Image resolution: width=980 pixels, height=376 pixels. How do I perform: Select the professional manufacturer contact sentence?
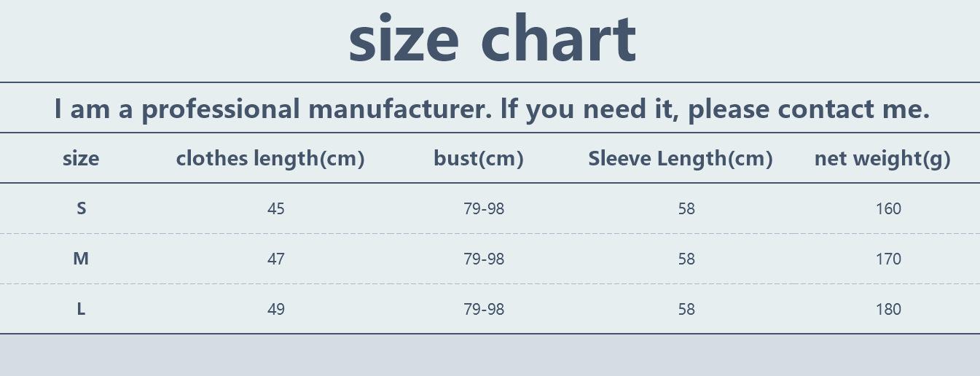click(x=492, y=109)
